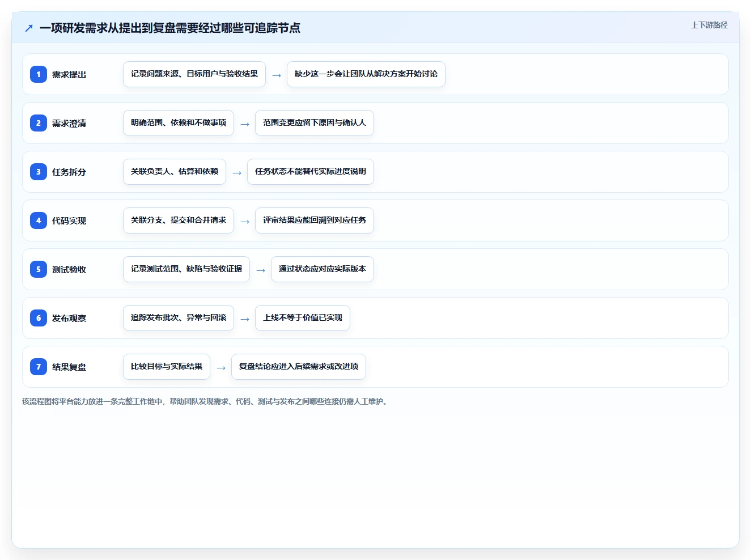Click the 记录问题来源、目标用户与验收结果 box
Image resolution: width=751 pixels, height=560 pixels.
pos(194,74)
